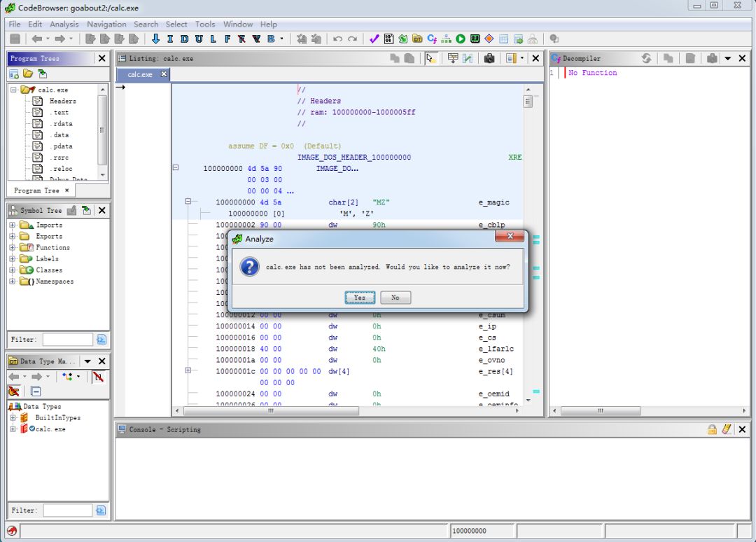Select the .text section in Program Trees
The width and height of the screenshot is (756, 542).
click(60, 112)
